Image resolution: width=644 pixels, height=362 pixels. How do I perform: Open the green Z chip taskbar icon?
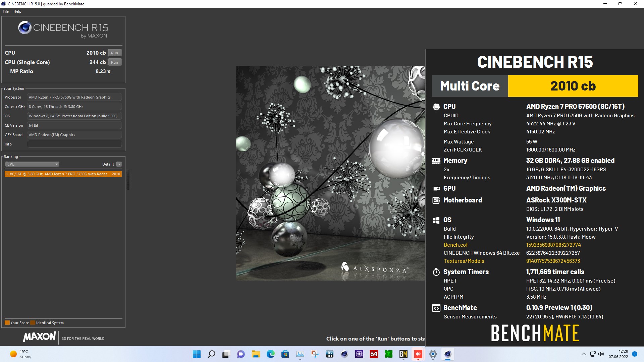point(389,354)
